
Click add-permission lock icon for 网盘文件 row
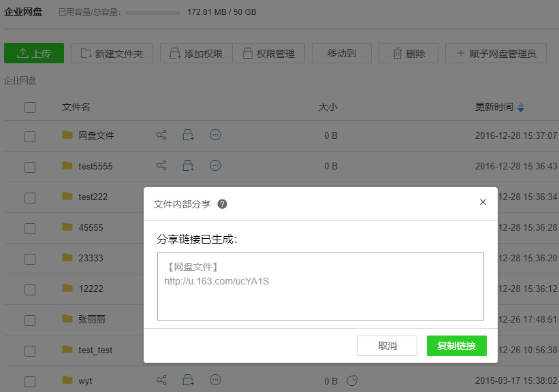pyautogui.click(x=188, y=135)
